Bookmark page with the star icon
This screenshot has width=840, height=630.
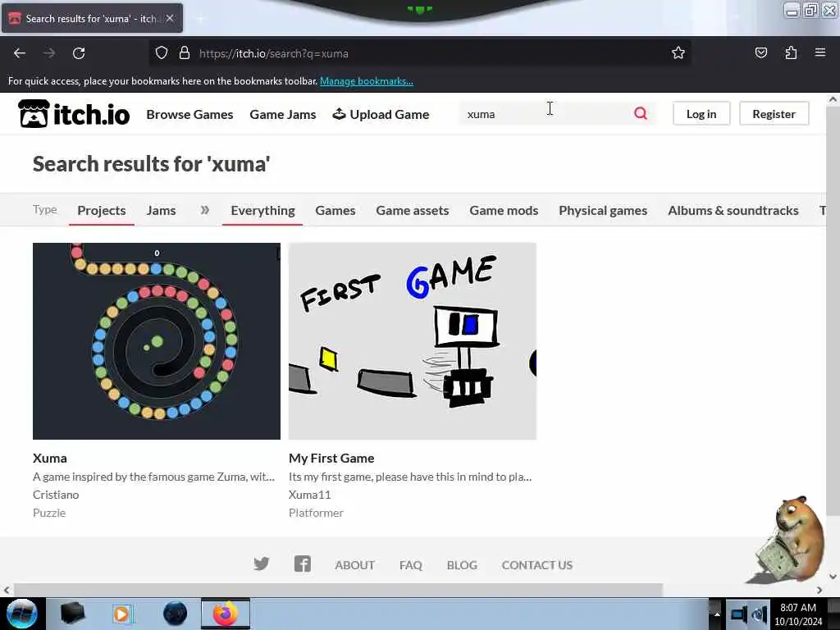[678, 52]
